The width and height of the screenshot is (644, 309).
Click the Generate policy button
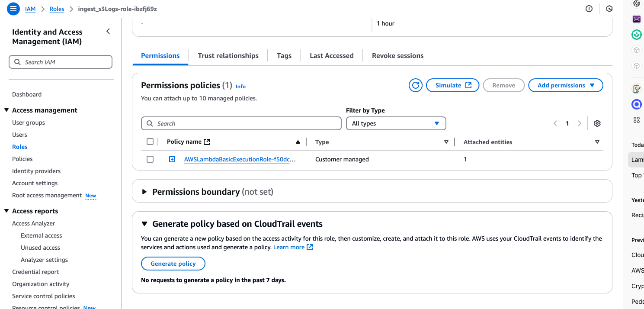point(173,264)
